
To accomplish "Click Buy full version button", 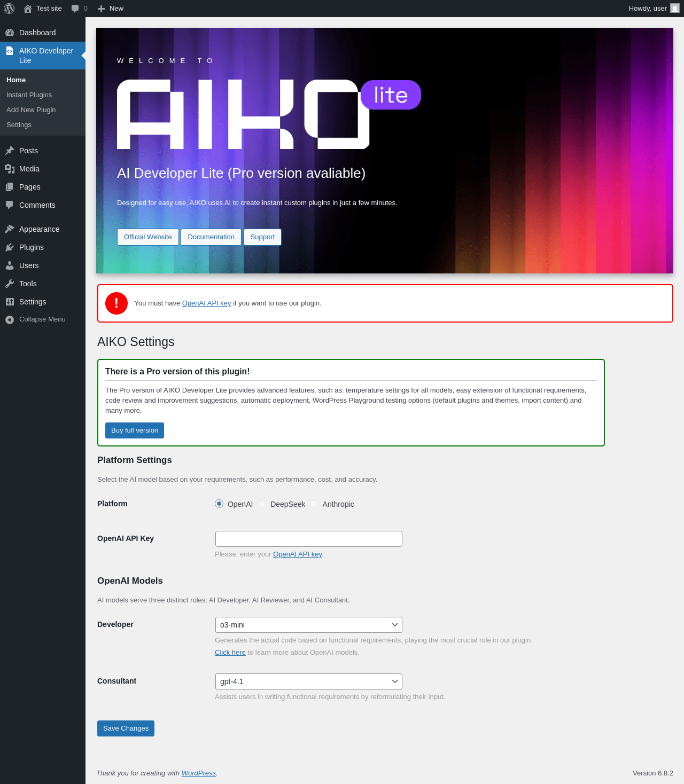I will click(135, 430).
